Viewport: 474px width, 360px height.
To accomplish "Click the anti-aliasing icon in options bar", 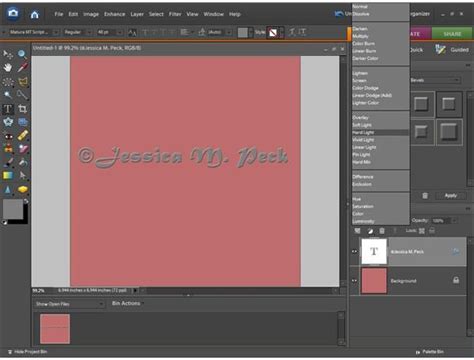I will (132, 32).
